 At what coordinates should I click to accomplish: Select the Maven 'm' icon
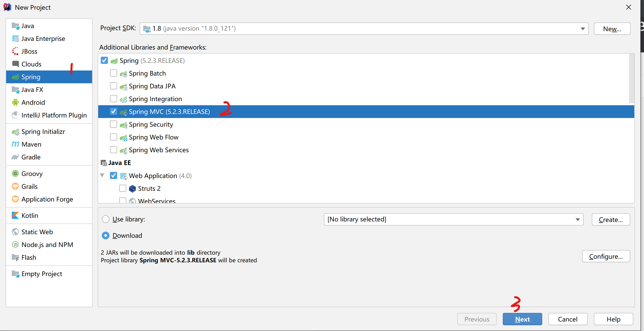coord(15,144)
